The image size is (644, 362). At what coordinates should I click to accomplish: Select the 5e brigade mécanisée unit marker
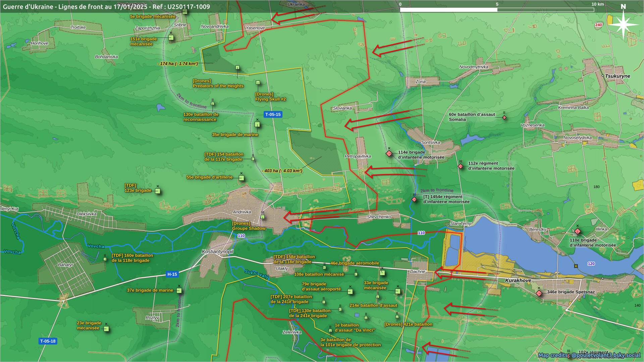click(184, 12)
